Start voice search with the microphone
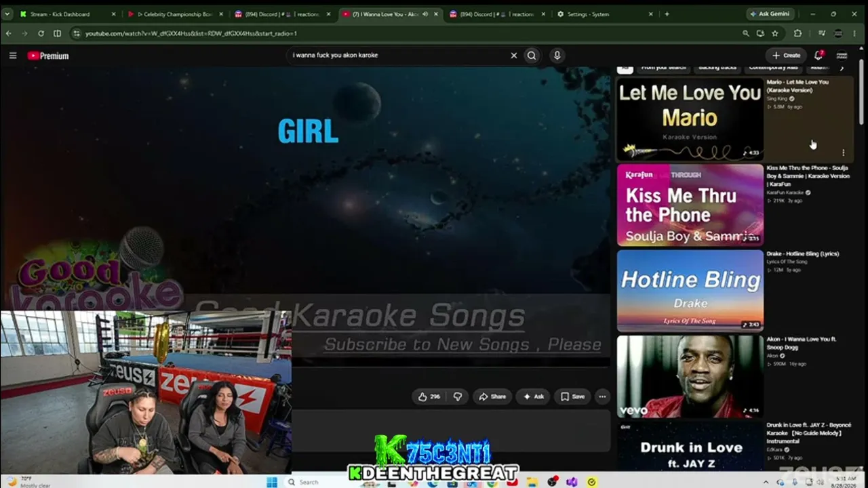868x488 pixels. (x=557, y=56)
